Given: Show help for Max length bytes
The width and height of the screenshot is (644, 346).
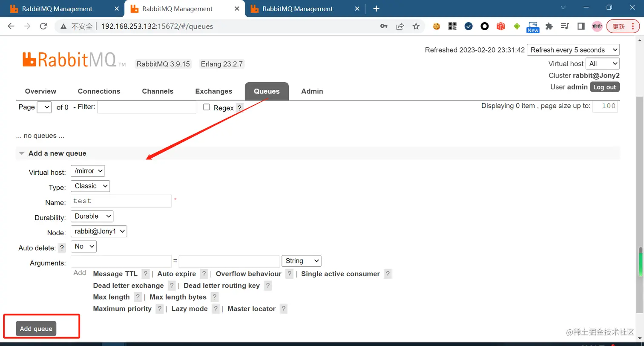Looking at the screenshot, I should [x=215, y=297].
